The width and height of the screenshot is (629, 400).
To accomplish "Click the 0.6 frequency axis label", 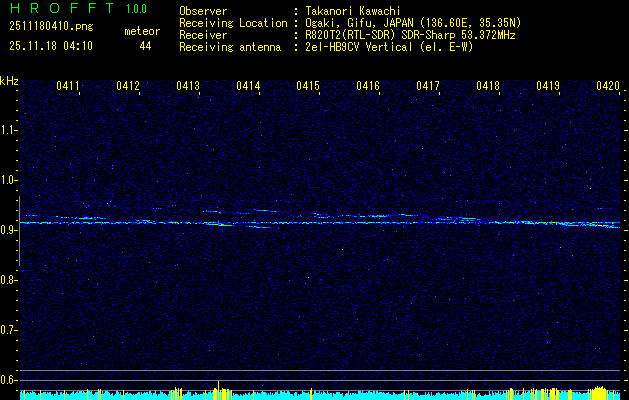I will point(9,380).
